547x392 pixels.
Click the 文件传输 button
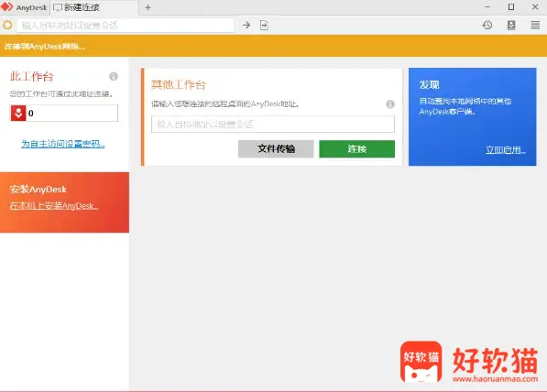pos(276,149)
